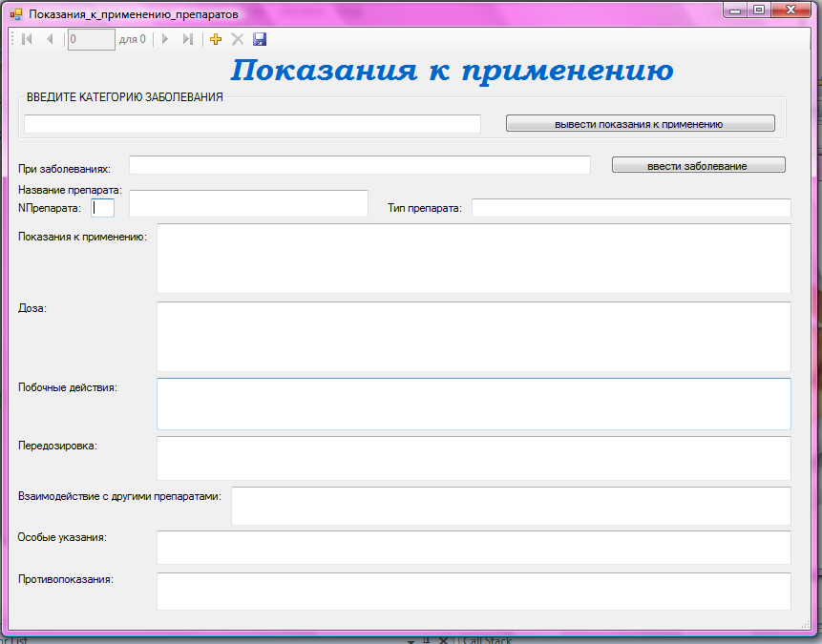Click the 'Показания к применению' text area
Image resolution: width=822 pixels, height=644 pixels.
[x=474, y=259]
